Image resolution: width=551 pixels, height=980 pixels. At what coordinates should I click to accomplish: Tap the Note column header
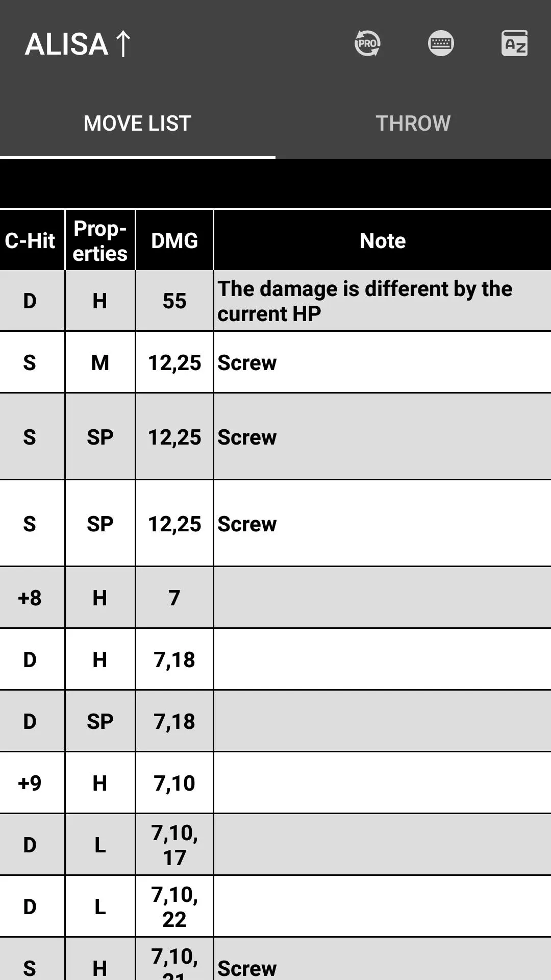[383, 240]
